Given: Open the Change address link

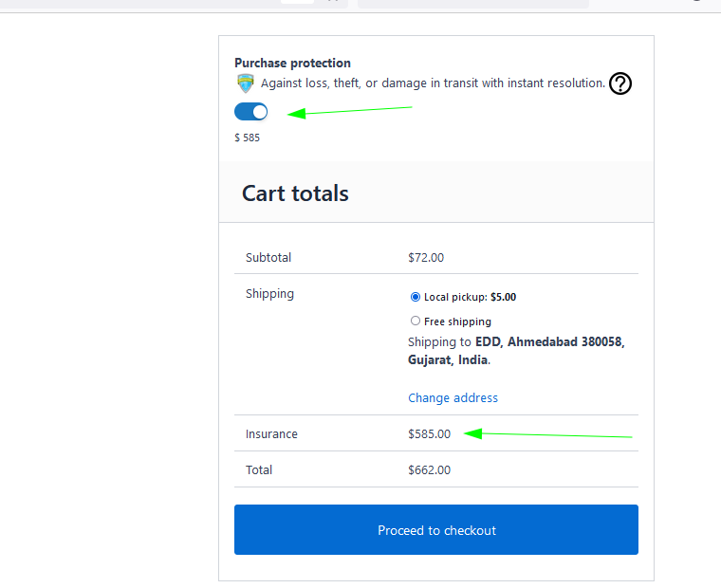Looking at the screenshot, I should point(453,397).
